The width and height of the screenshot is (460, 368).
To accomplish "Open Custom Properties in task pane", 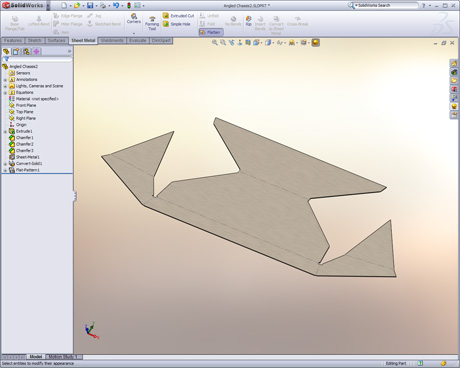I will click(x=454, y=115).
